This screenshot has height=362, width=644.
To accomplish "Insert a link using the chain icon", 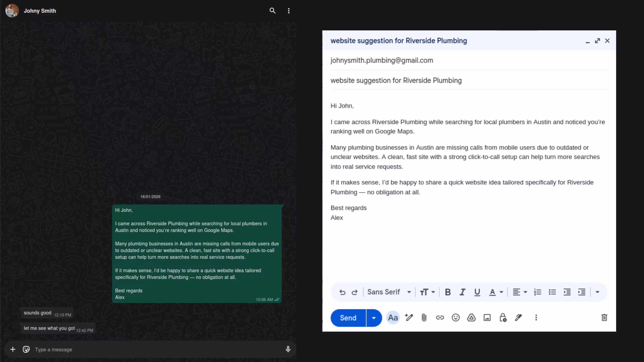I will pos(440,318).
